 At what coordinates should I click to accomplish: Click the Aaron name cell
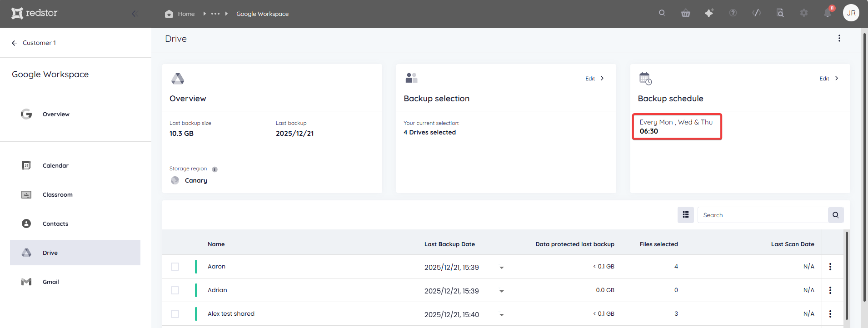point(216,267)
